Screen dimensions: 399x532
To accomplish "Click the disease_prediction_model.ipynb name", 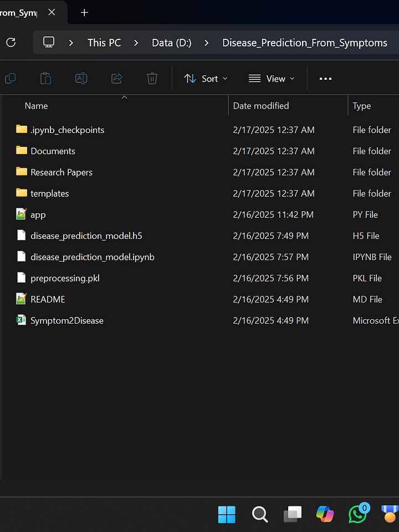I will [x=93, y=257].
